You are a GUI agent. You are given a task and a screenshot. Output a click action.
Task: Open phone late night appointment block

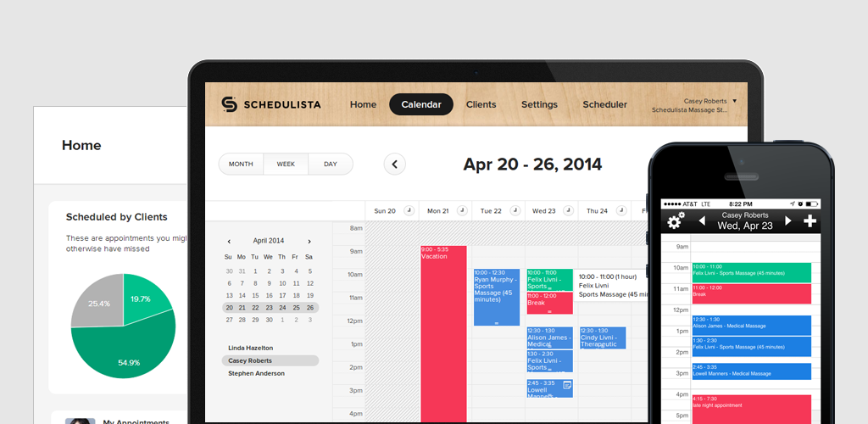(751, 409)
